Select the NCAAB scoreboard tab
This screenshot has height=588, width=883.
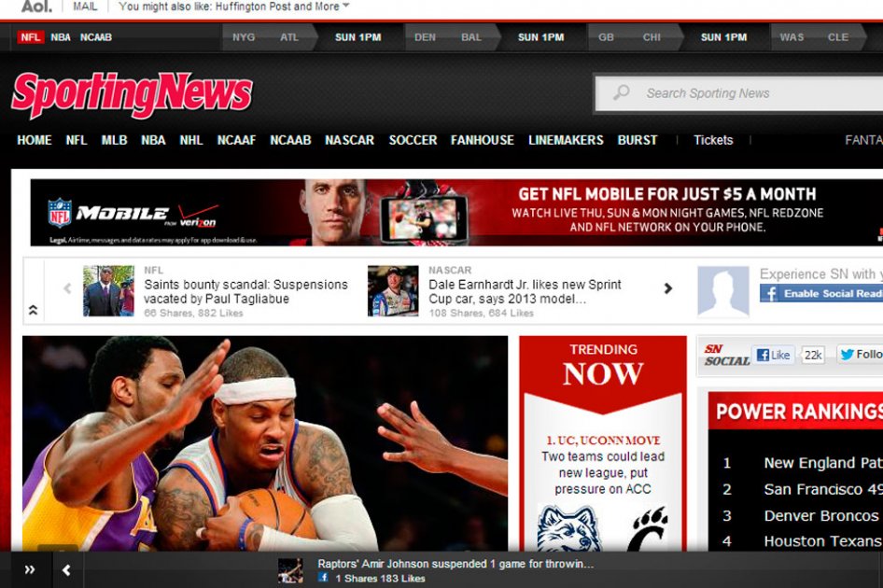point(96,37)
